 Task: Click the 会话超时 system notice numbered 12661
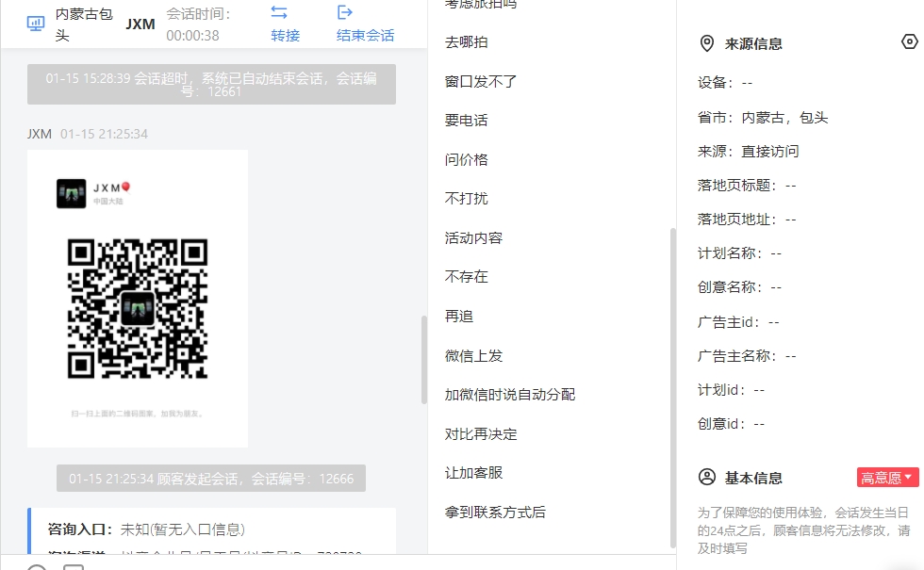(211, 84)
